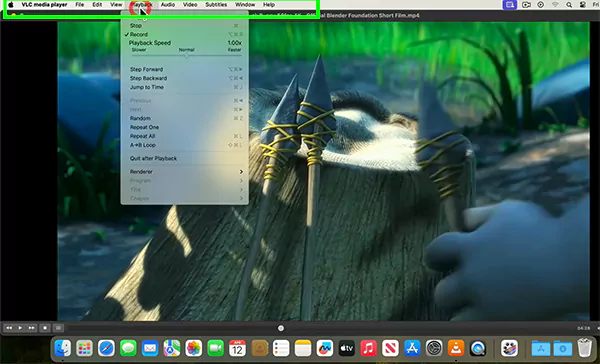
Task: Click the Playback Speed slider handle
Action: click(x=186, y=55)
